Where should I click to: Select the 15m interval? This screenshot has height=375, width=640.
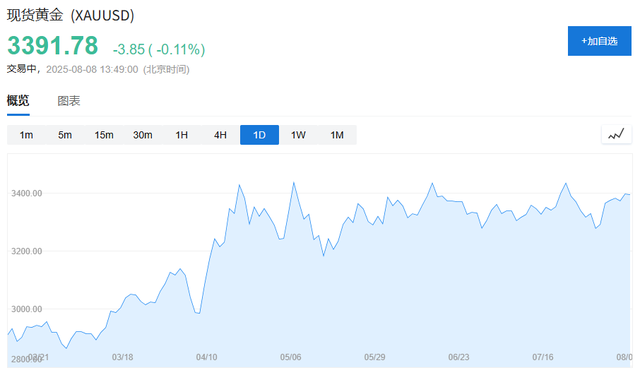click(104, 135)
